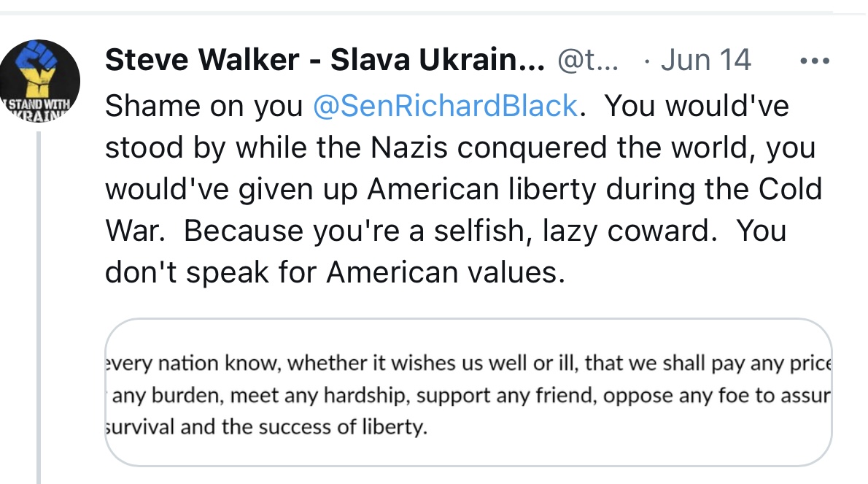Click the 'stood by while the Nazis' line
The width and height of the screenshot is (868, 484).
(x=460, y=148)
